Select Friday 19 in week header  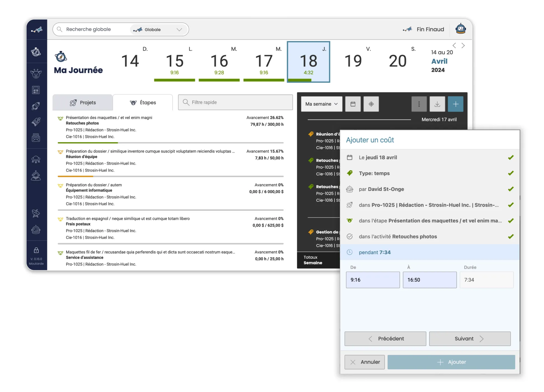(x=353, y=62)
